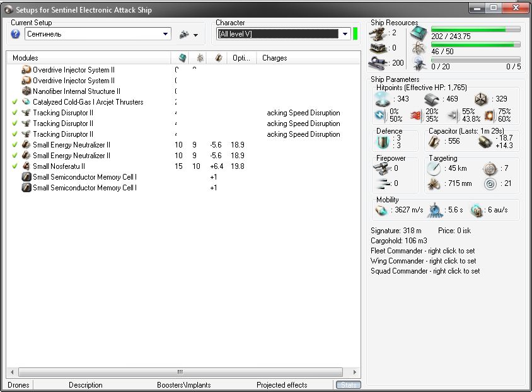Click the blue help question mark icon

(x=15, y=34)
